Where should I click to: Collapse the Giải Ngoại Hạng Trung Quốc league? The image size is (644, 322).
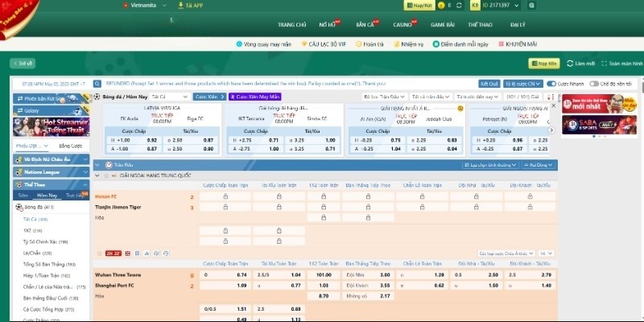pyautogui.click(x=97, y=175)
